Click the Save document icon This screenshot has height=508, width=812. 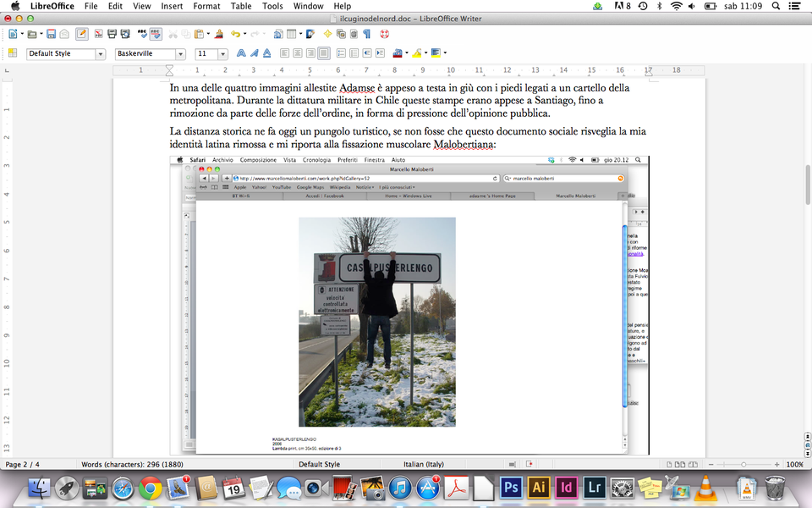coord(51,34)
